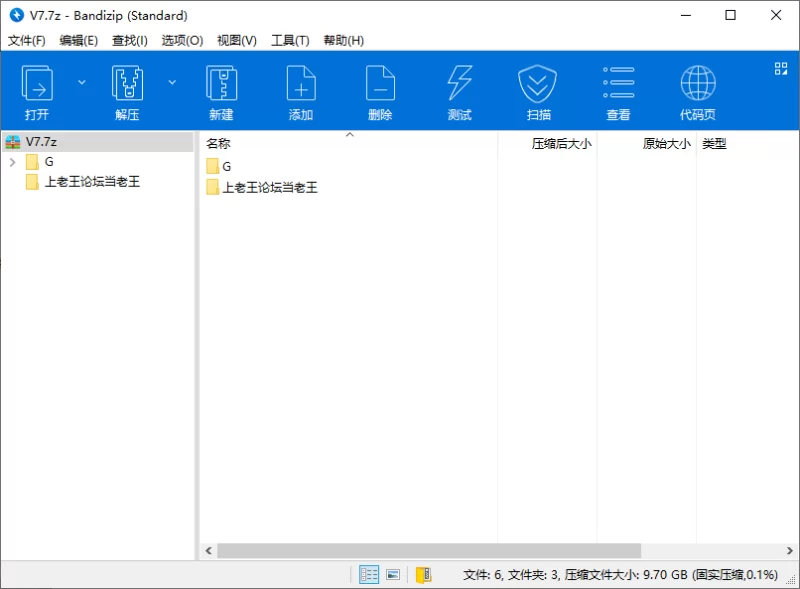Open the 文件(F) menu
This screenshot has width=800, height=589.
click(27, 40)
